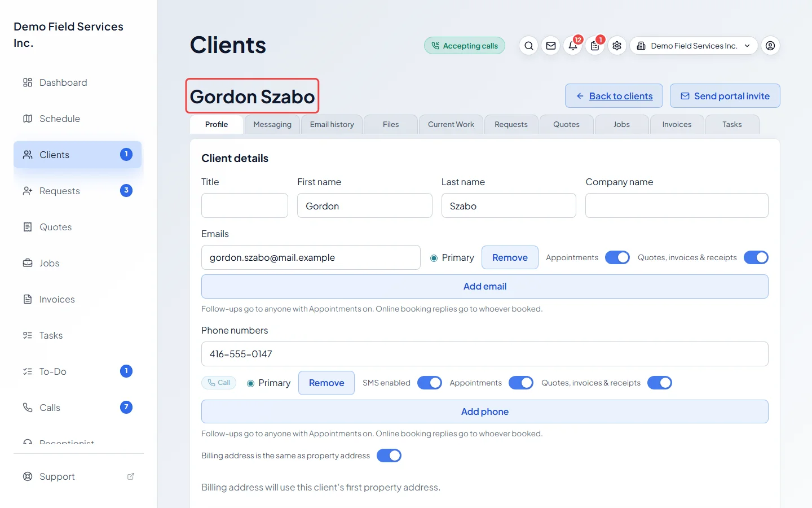Image resolution: width=812 pixels, height=508 pixels.
Task: Click the Company name field
Action: coord(677,205)
